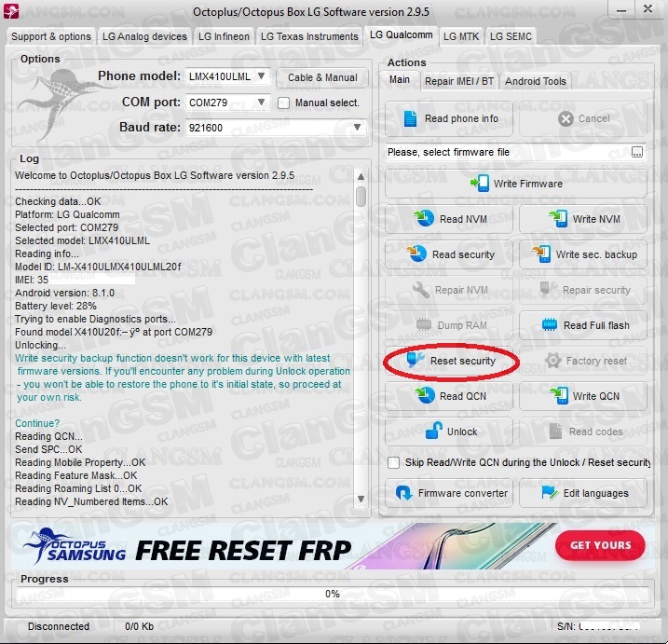
Task: Click the Unlock padlock icon
Action: click(x=434, y=431)
